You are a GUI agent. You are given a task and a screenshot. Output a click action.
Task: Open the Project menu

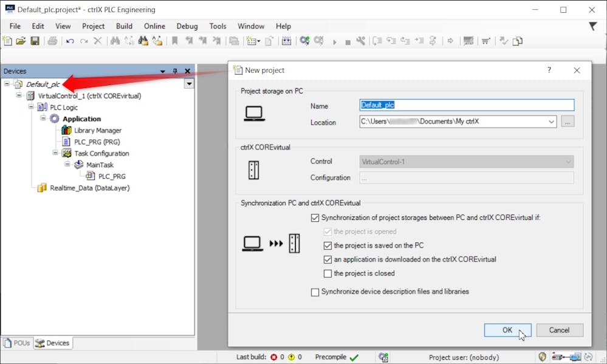[94, 26]
